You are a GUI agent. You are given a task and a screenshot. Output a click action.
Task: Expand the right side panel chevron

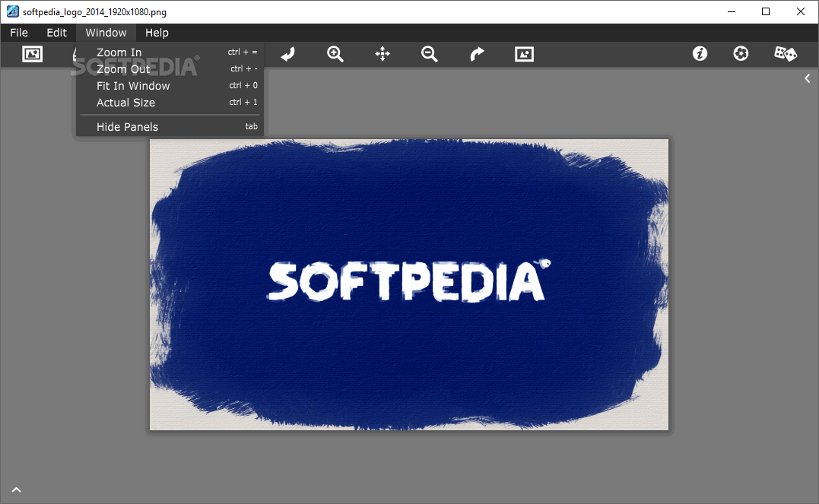click(x=808, y=78)
